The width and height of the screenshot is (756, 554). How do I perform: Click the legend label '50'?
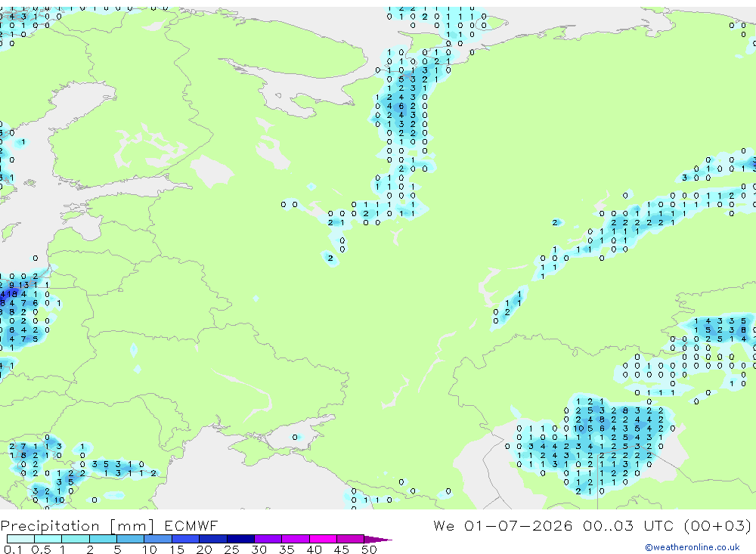pyautogui.click(x=369, y=549)
